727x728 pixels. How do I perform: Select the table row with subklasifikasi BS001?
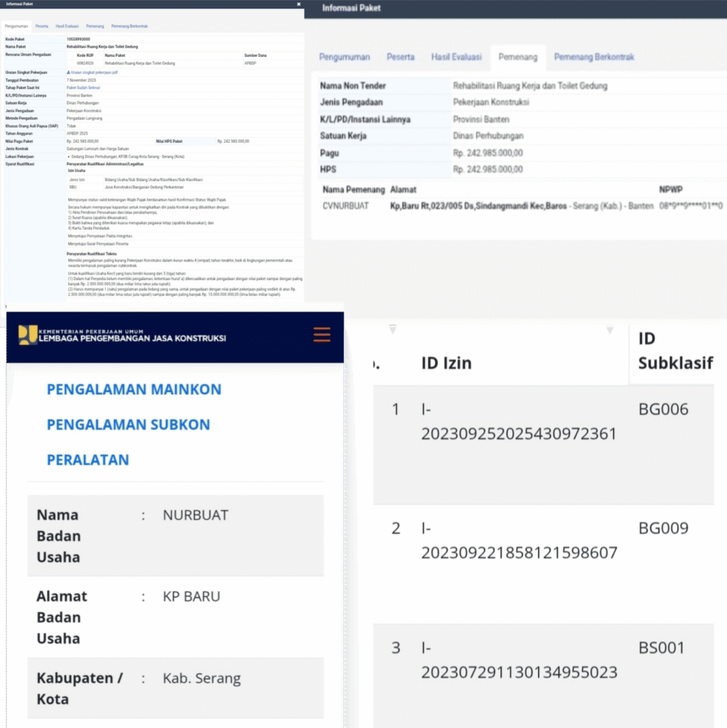point(543,672)
